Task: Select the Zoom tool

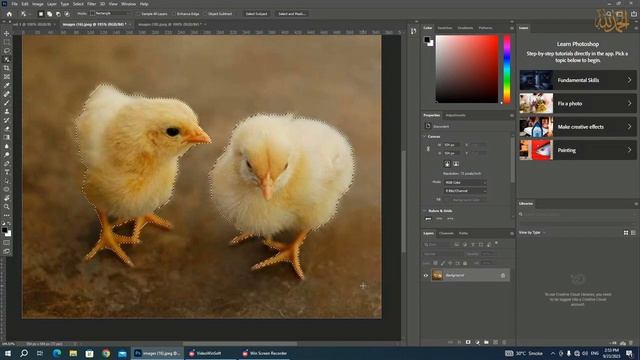Action: tap(7, 207)
